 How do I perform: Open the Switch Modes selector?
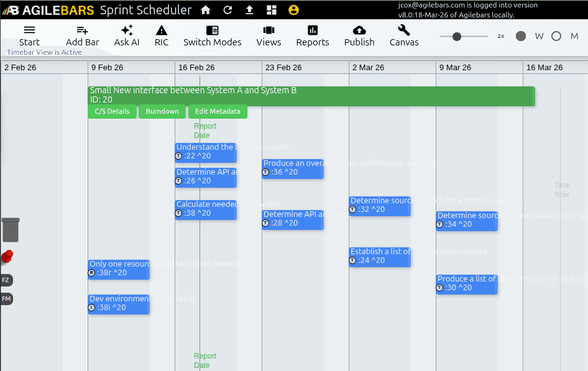[212, 35]
